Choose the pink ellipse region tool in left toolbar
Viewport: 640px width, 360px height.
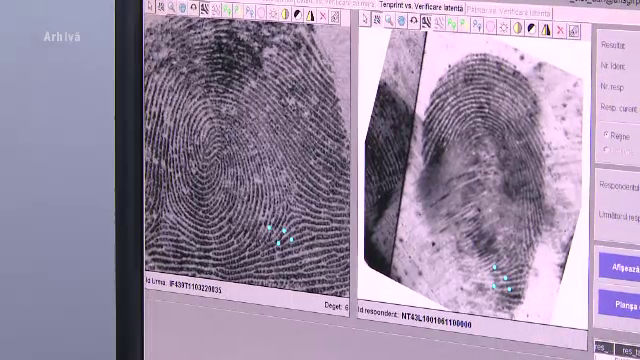[261, 13]
